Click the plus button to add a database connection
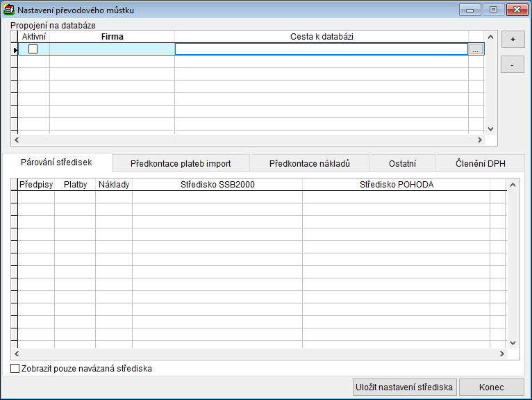Image resolution: width=532 pixels, height=400 pixels. [513, 40]
